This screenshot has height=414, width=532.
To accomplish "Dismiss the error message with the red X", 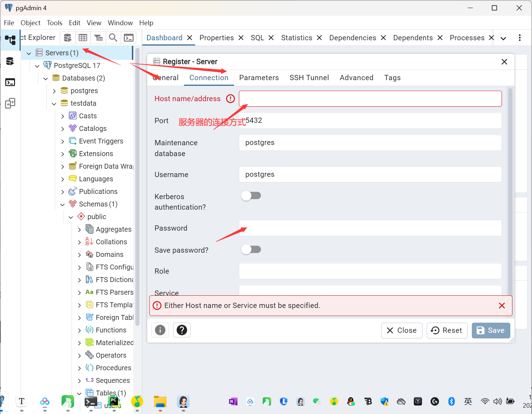I will click(502, 306).
